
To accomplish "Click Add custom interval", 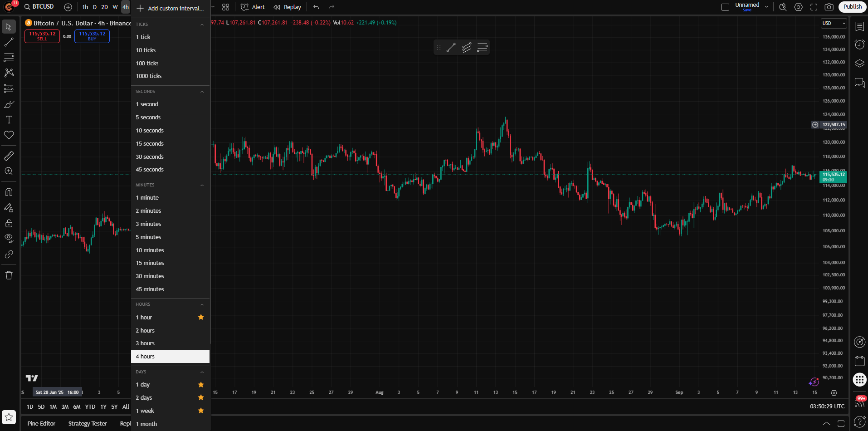I will point(171,9).
